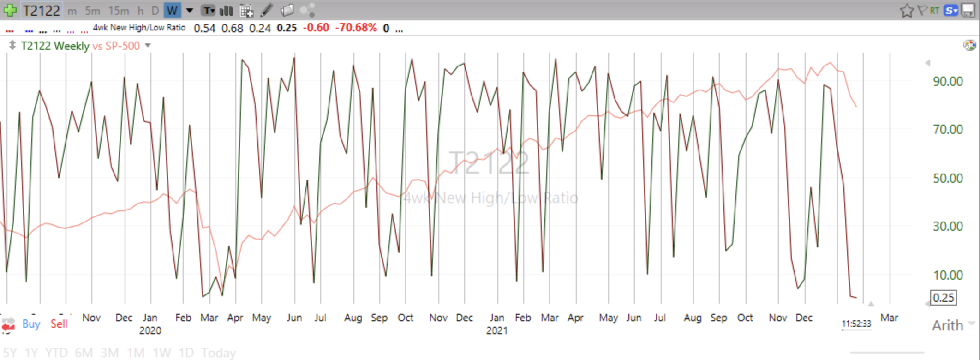Open the color palette icon on chart

pyautogui.click(x=969, y=45)
